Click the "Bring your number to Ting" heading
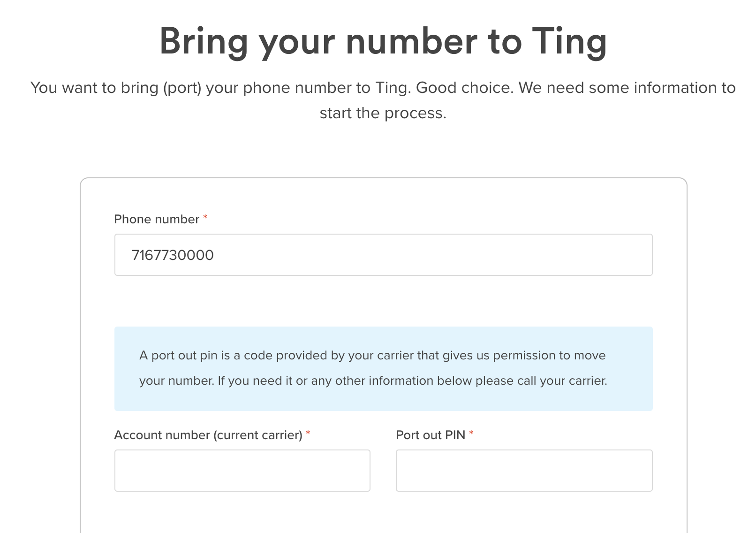The image size is (756, 533). (x=383, y=41)
